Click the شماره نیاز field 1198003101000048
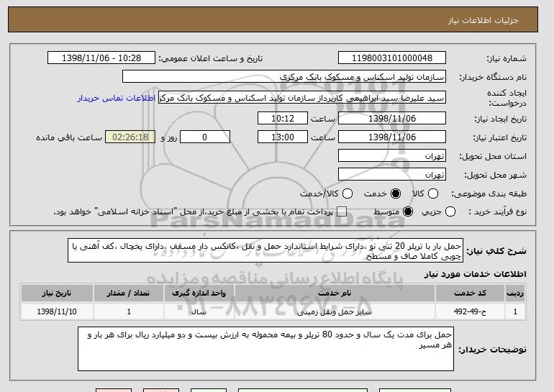 pos(392,58)
